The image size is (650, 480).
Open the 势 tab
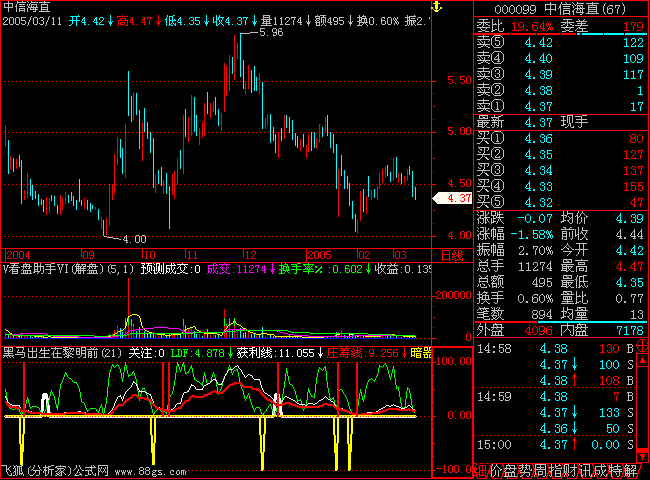pyautogui.click(x=526, y=471)
